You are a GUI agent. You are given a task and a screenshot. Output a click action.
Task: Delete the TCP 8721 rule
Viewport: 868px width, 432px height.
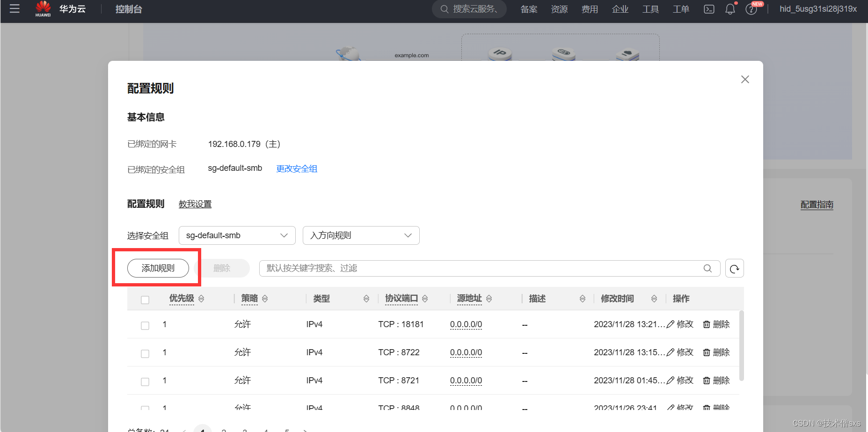[716, 381]
